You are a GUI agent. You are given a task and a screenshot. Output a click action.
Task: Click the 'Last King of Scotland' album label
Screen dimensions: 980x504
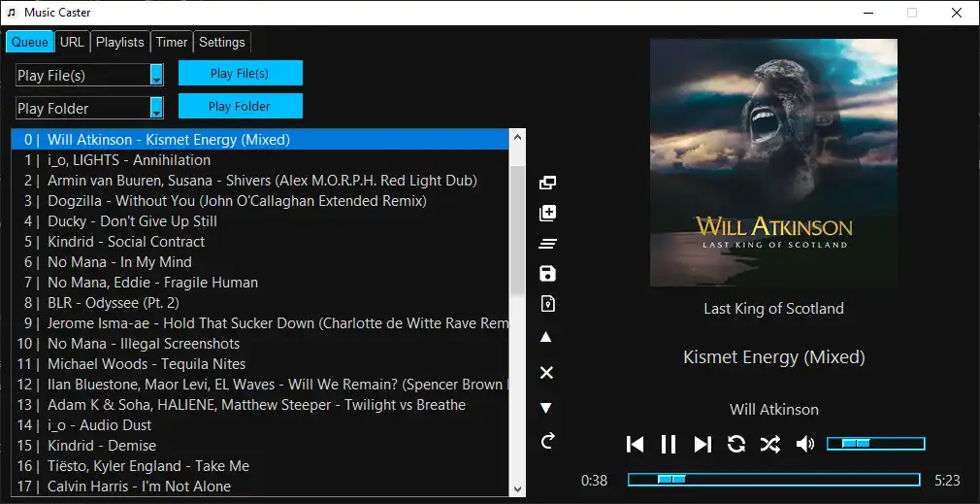click(x=773, y=308)
